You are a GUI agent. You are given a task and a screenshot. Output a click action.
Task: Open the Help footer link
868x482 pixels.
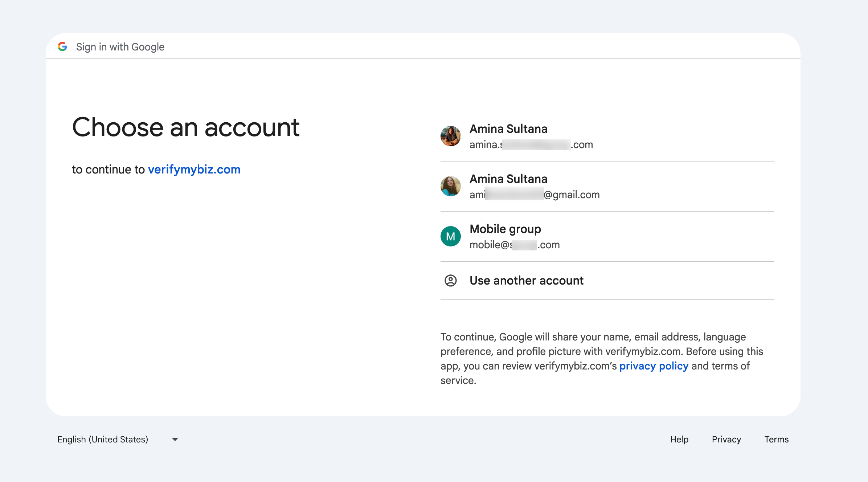tap(679, 440)
